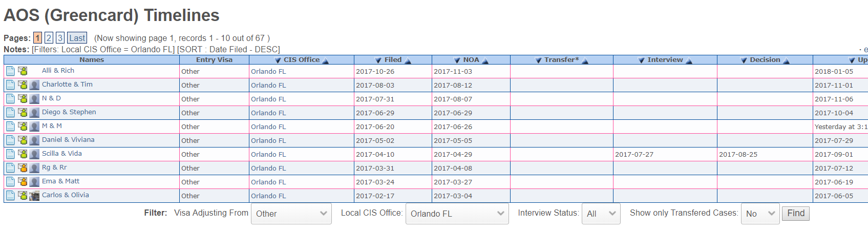
Task: Expand Local CIS Office dropdown
Action: [x=457, y=214]
